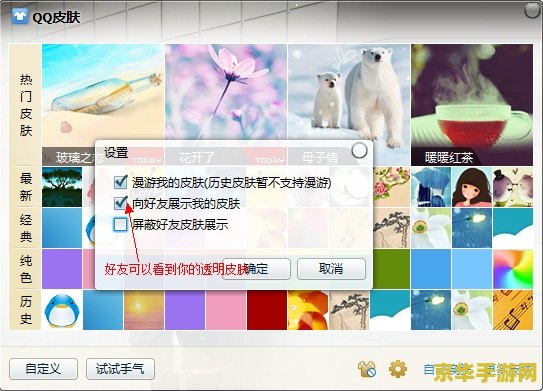543x391 pixels.
Task: Switch to 经典 skin category
Action: click(x=26, y=228)
